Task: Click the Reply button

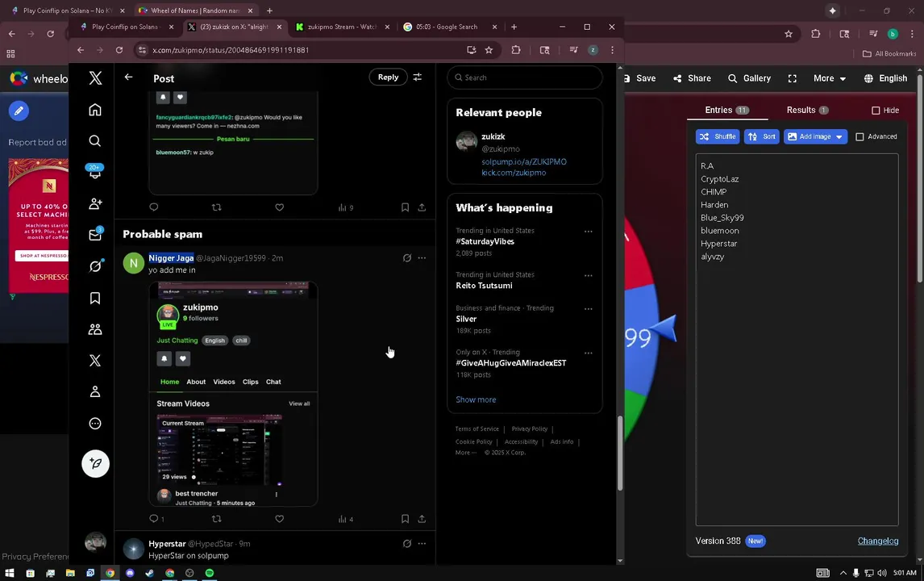Action: pyautogui.click(x=388, y=77)
